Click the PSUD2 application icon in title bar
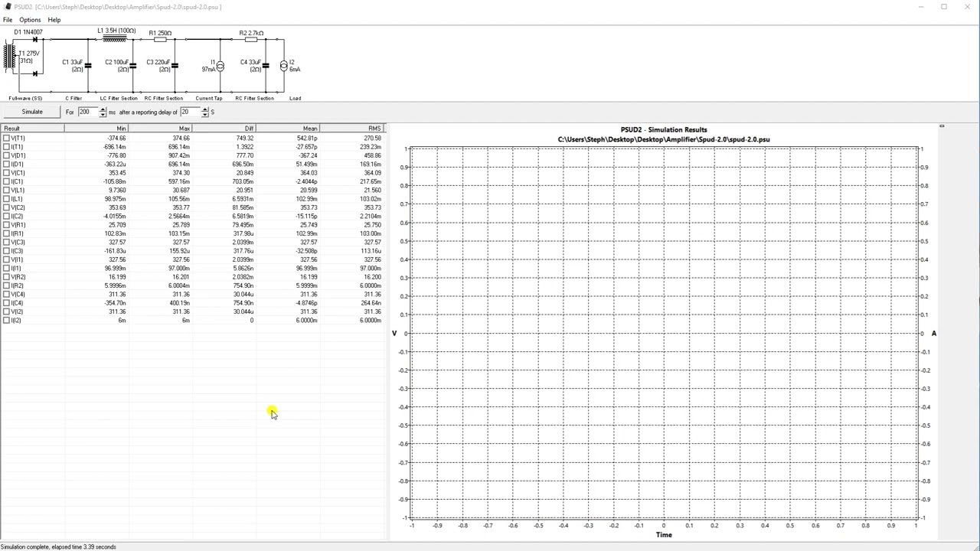The width and height of the screenshot is (980, 551). click(7, 6)
